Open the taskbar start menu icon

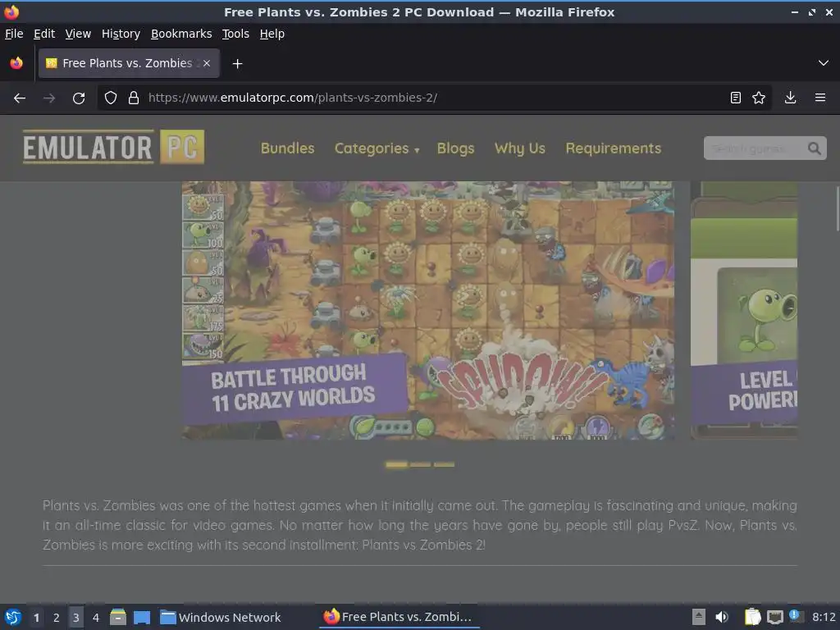click(13, 617)
